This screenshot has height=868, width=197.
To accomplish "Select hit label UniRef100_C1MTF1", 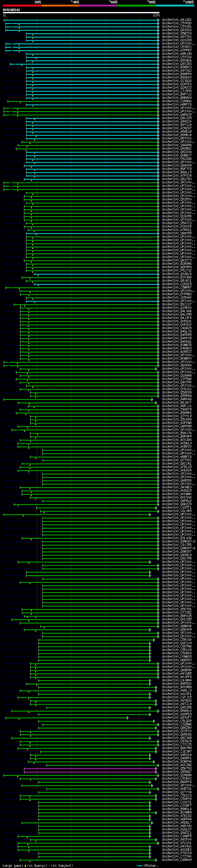I will (177, 507).
